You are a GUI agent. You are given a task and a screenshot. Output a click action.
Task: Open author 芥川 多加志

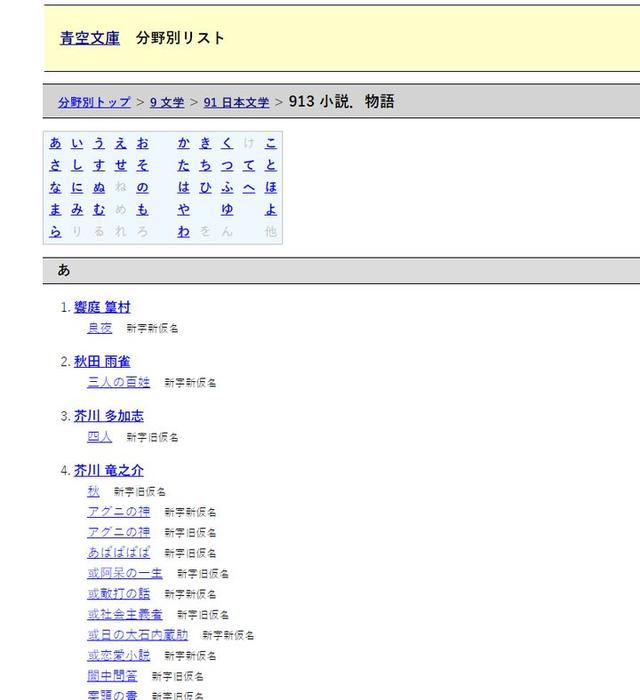(x=108, y=416)
